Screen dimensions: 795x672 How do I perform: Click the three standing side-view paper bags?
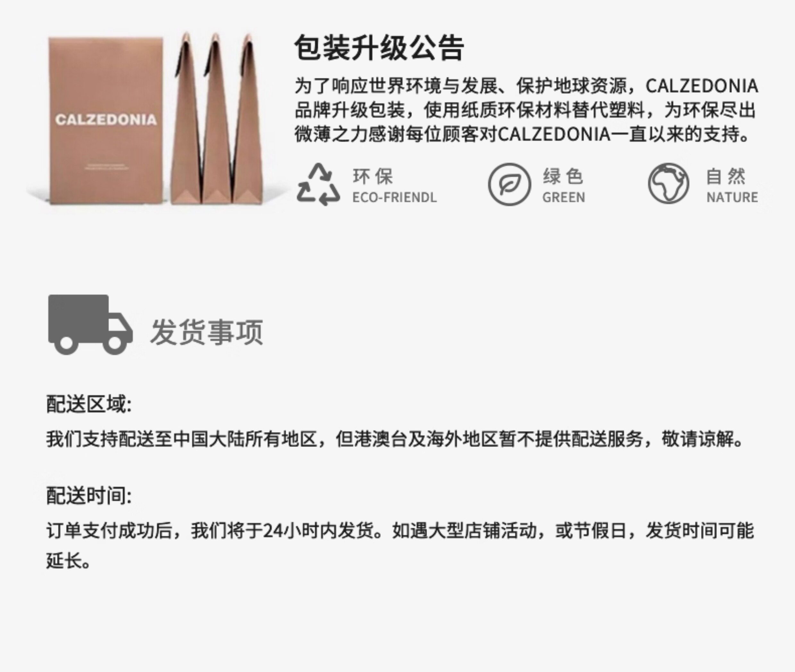click(216, 118)
